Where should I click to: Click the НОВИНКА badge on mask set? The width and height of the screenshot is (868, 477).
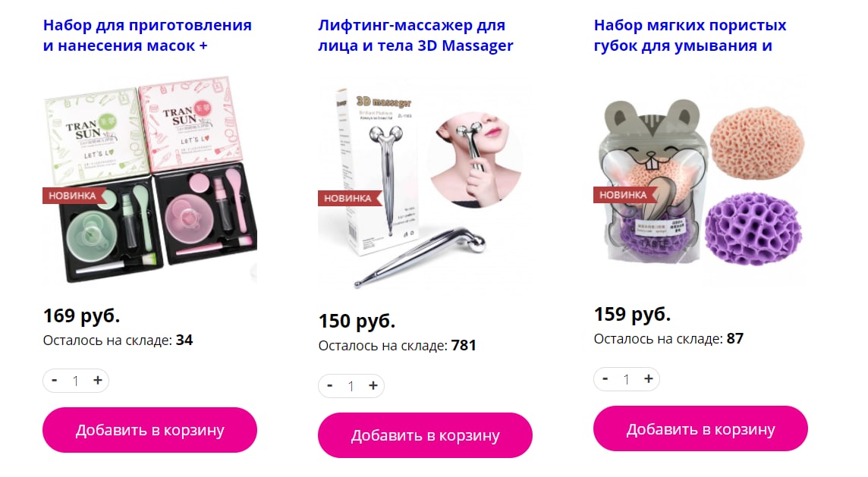pyautogui.click(x=72, y=196)
